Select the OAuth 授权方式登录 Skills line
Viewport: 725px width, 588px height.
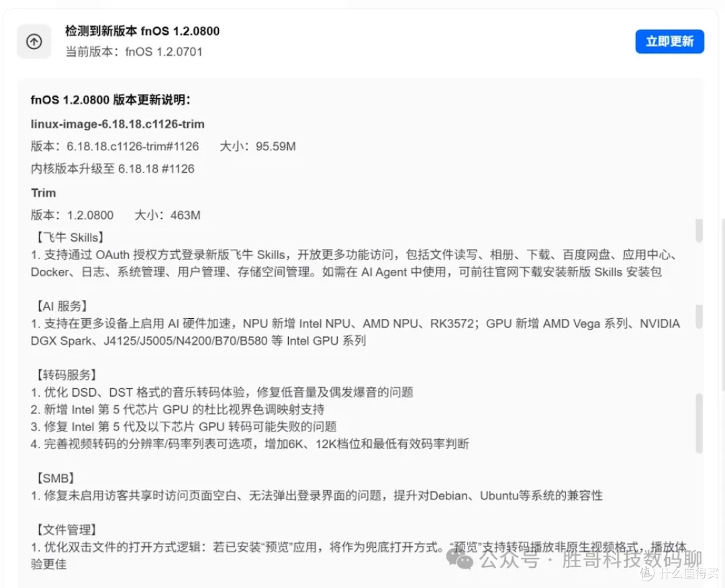click(x=354, y=254)
